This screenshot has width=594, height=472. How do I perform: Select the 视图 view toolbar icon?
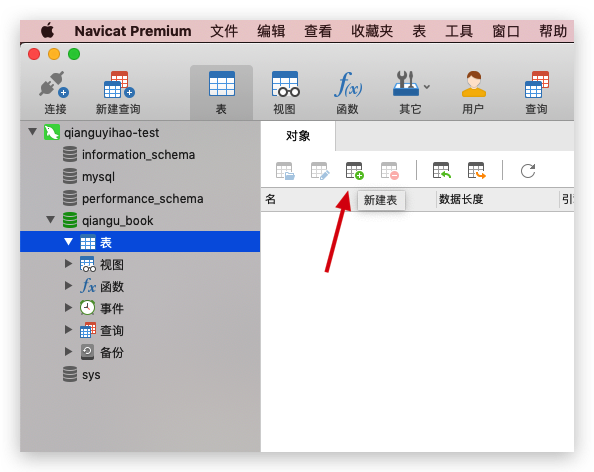click(x=285, y=84)
